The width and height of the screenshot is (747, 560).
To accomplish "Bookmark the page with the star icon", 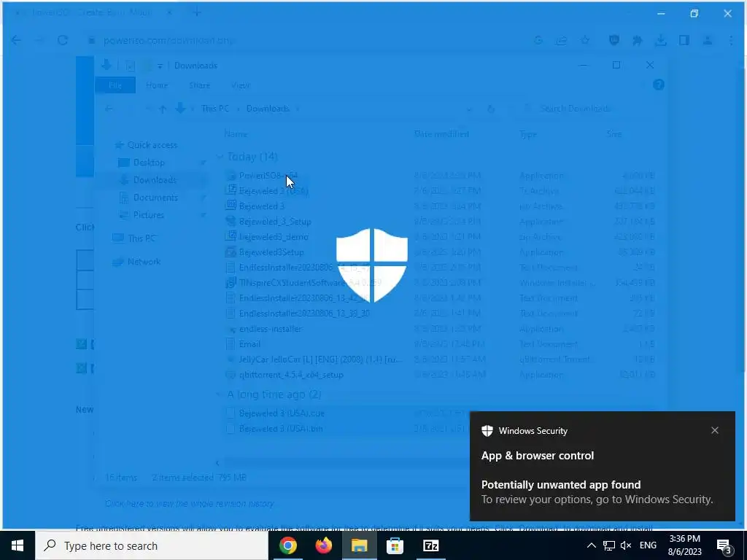I will (x=585, y=41).
